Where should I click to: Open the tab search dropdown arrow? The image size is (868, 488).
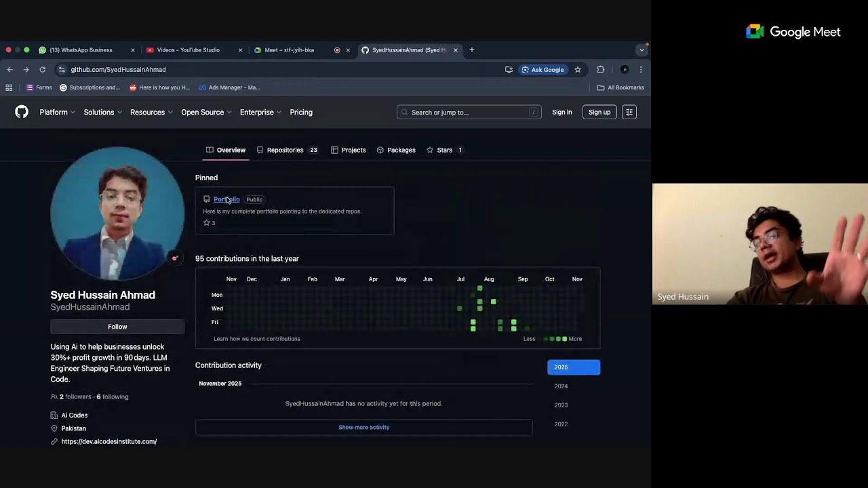pos(642,50)
